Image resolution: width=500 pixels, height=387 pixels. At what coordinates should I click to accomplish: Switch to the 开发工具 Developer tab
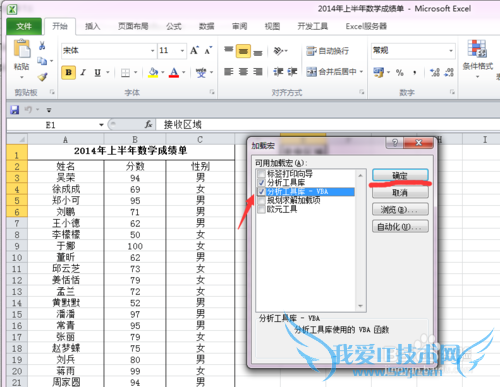pyautogui.click(x=312, y=26)
